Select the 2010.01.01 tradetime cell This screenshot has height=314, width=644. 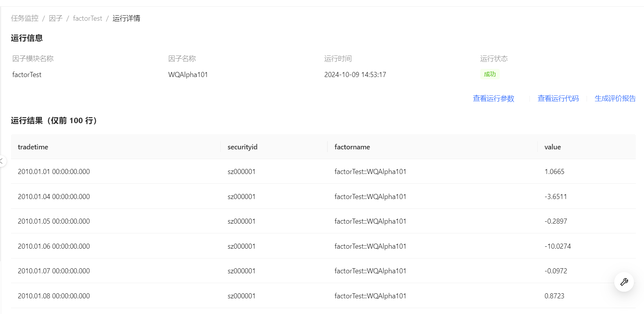point(54,172)
